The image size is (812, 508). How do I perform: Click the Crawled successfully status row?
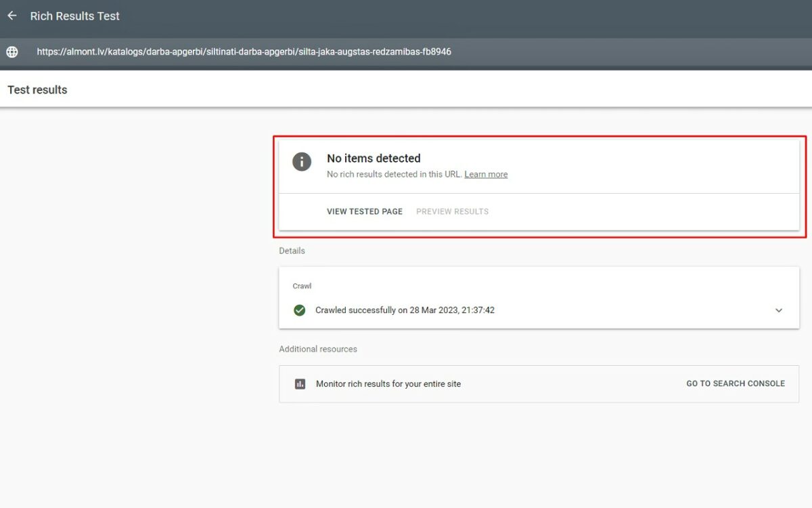[405, 310]
